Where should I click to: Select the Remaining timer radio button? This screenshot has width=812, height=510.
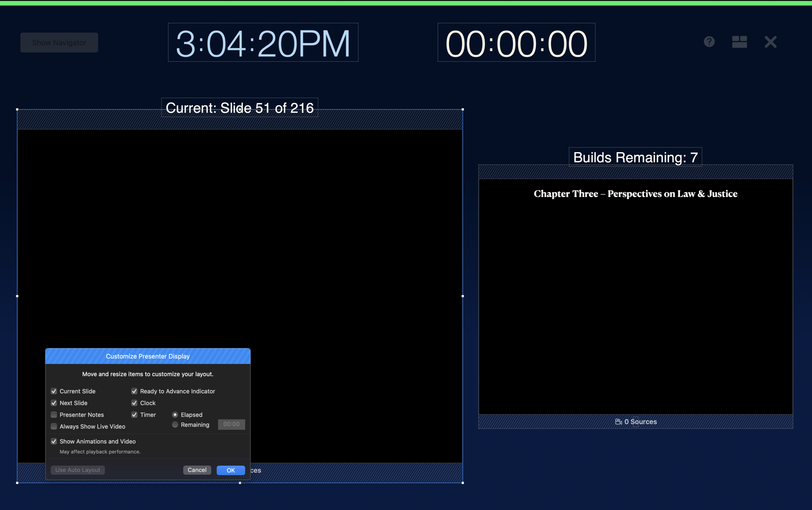(x=175, y=425)
